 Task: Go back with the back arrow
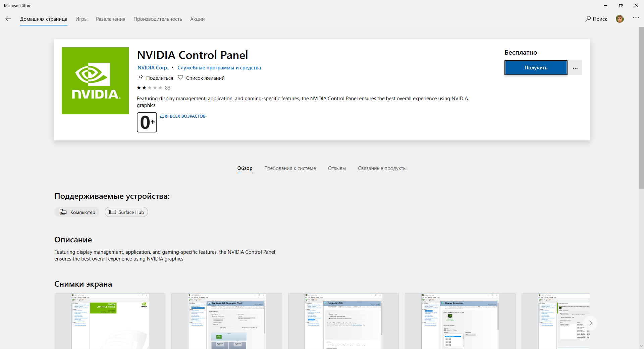pyautogui.click(x=8, y=19)
